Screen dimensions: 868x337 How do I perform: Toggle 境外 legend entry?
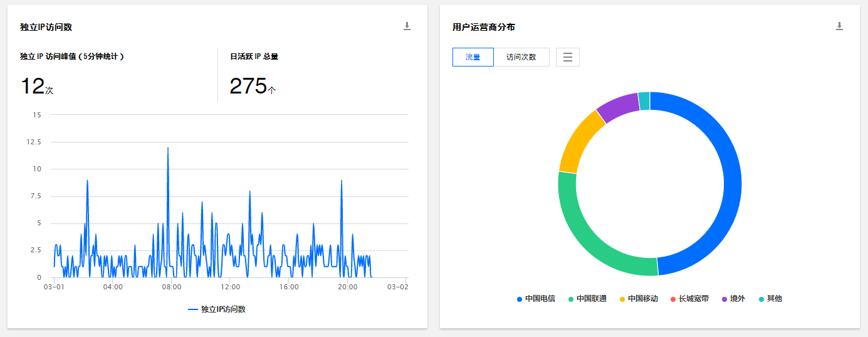pyautogui.click(x=733, y=299)
